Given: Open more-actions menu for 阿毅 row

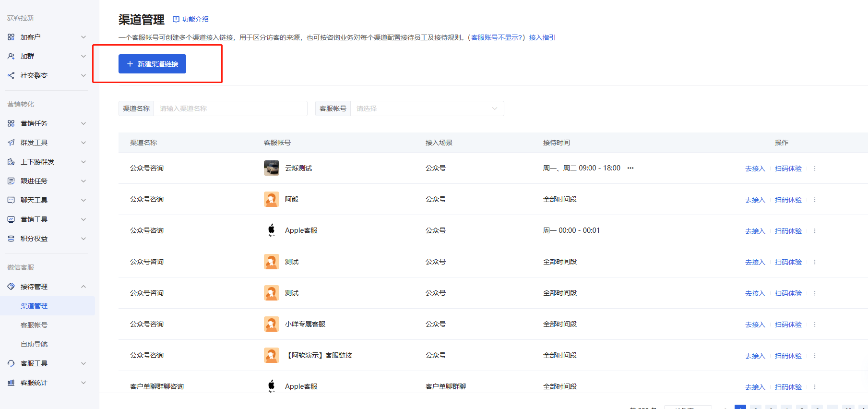Looking at the screenshot, I should click(815, 200).
